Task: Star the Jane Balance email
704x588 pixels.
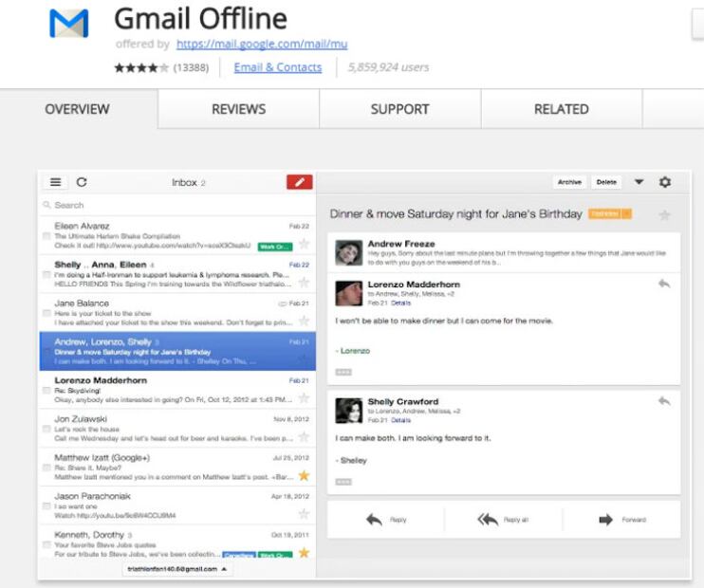Action: coord(304,321)
